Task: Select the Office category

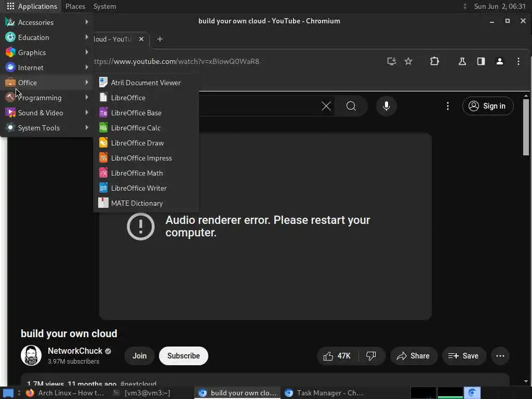Action: [x=47, y=83]
